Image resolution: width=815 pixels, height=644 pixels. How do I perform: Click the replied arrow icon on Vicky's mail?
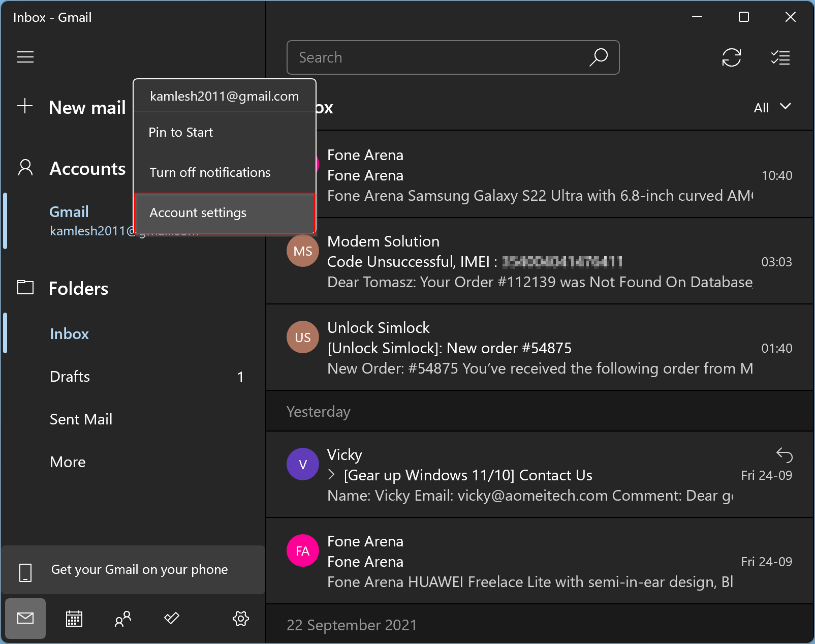(x=785, y=455)
